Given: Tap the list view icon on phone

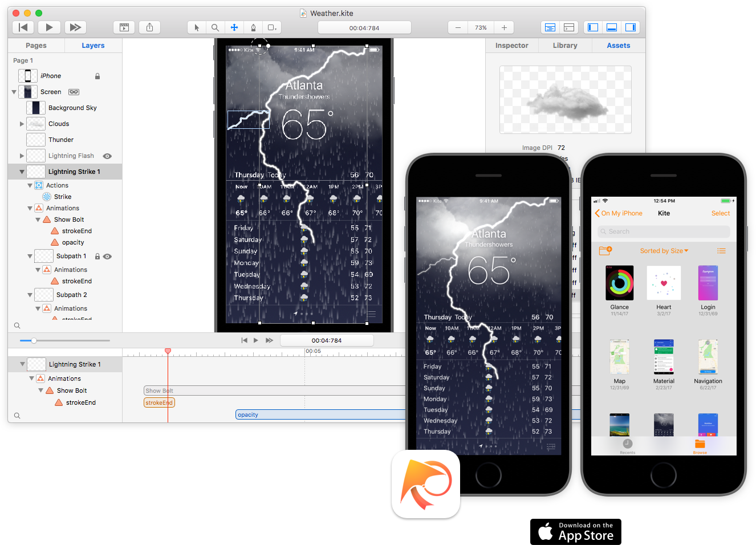Looking at the screenshot, I should pyautogui.click(x=721, y=251).
